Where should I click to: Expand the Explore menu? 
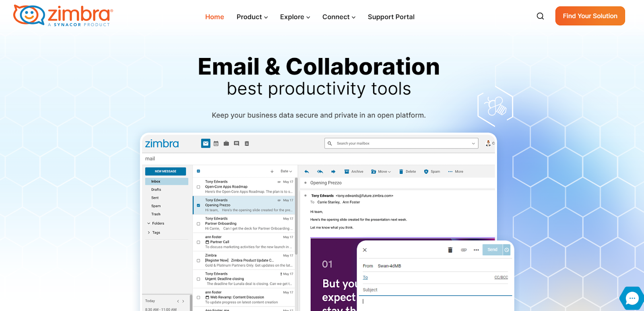point(295,17)
